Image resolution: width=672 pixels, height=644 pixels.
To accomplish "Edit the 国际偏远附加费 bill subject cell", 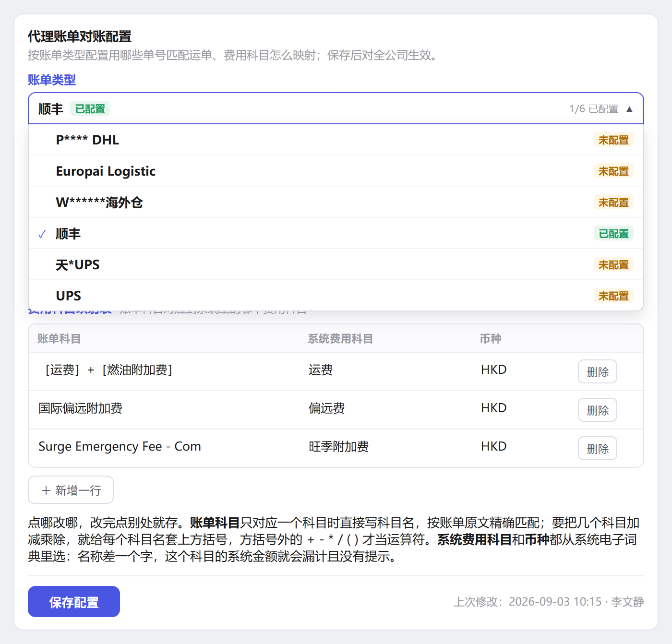I will coord(81,408).
